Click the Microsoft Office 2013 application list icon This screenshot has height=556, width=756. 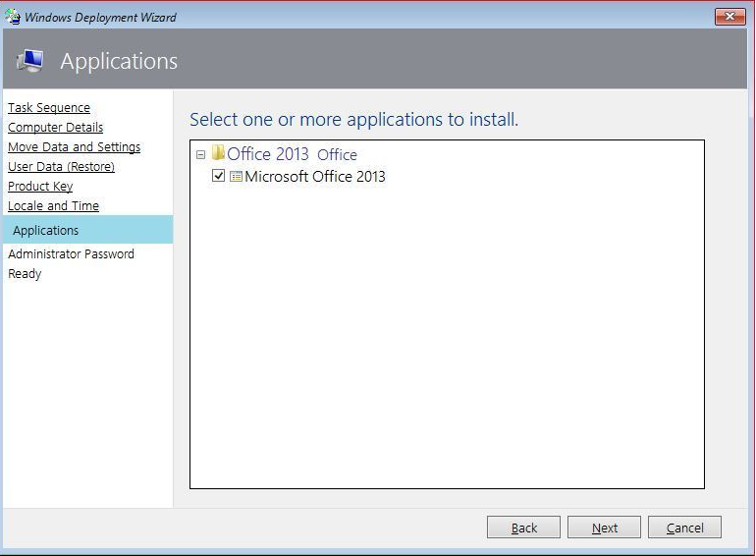[236, 177]
